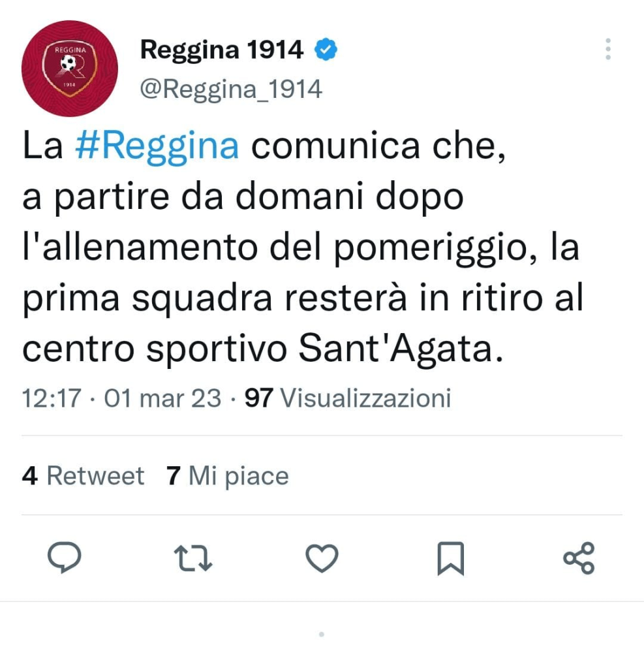Share the tweet via the share icon

pyautogui.click(x=579, y=558)
